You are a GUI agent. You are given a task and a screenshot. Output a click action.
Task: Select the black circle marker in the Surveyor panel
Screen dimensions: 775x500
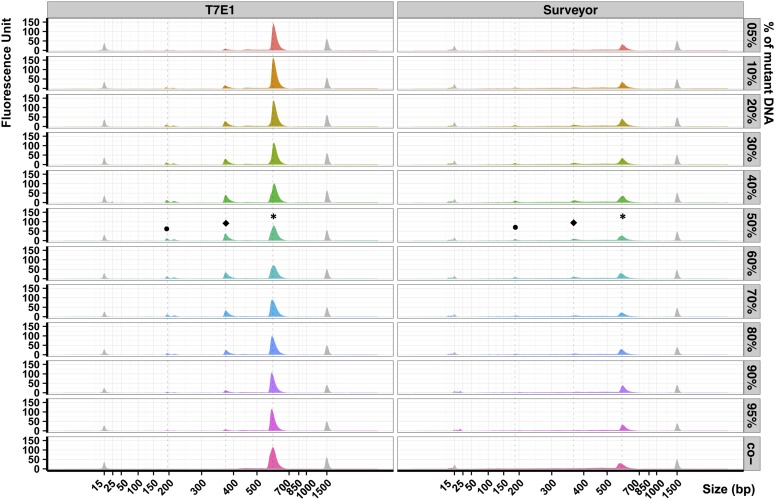click(x=515, y=228)
